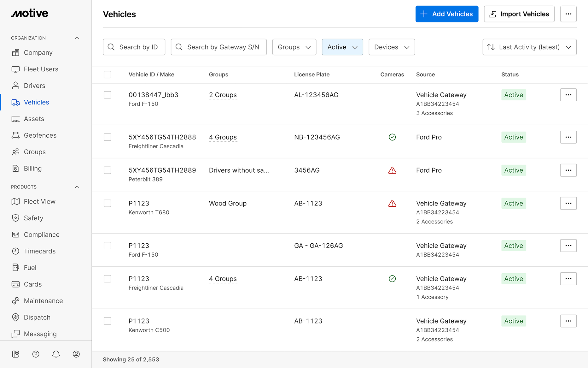Open the page-level more options menu
The width and height of the screenshot is (588, 368).
click(568, 14)
